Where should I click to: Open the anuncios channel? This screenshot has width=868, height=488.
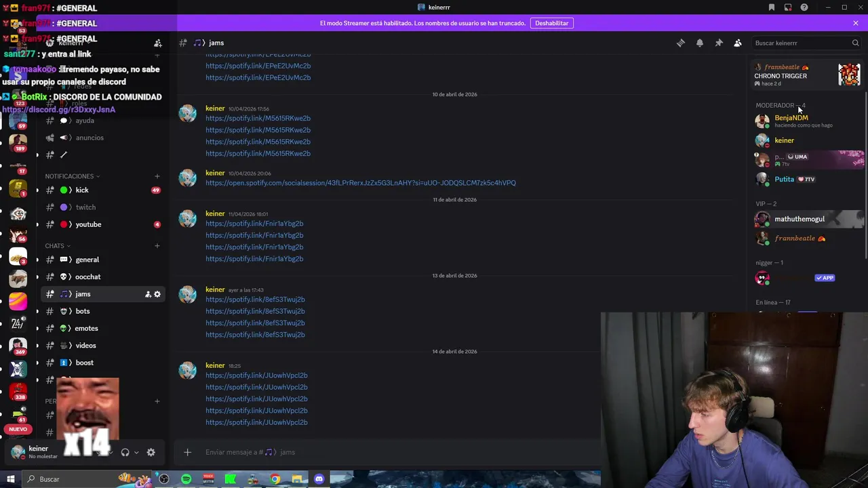(102, 138)
